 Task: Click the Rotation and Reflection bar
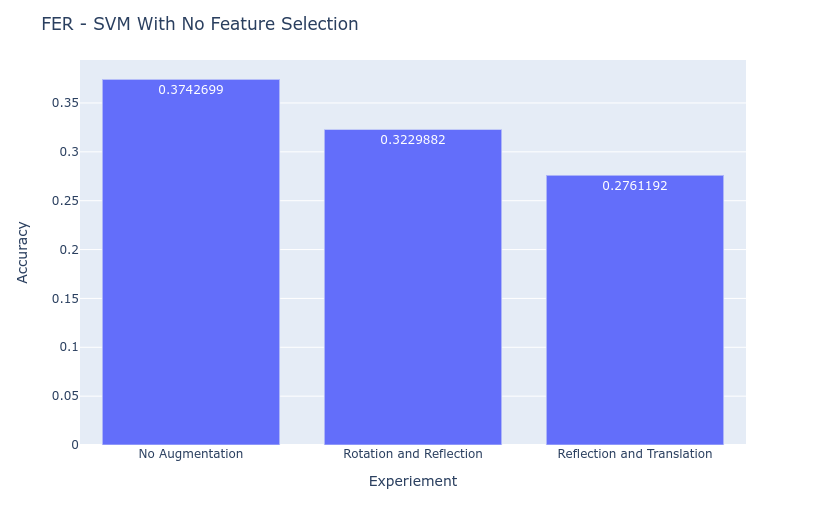pyautogui.click(x=413, y=287)
